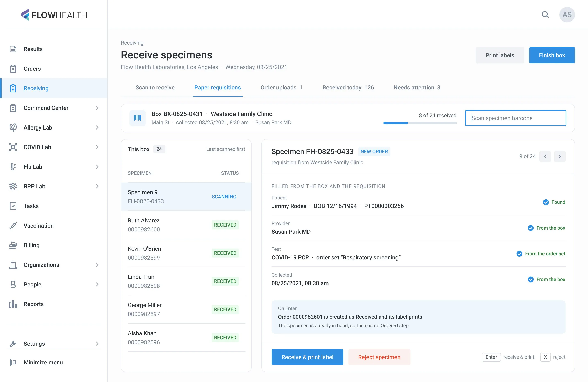Focus the Scan specimen barcode field
This screenshot has width=588, height=382.
(x=516, y=118)
